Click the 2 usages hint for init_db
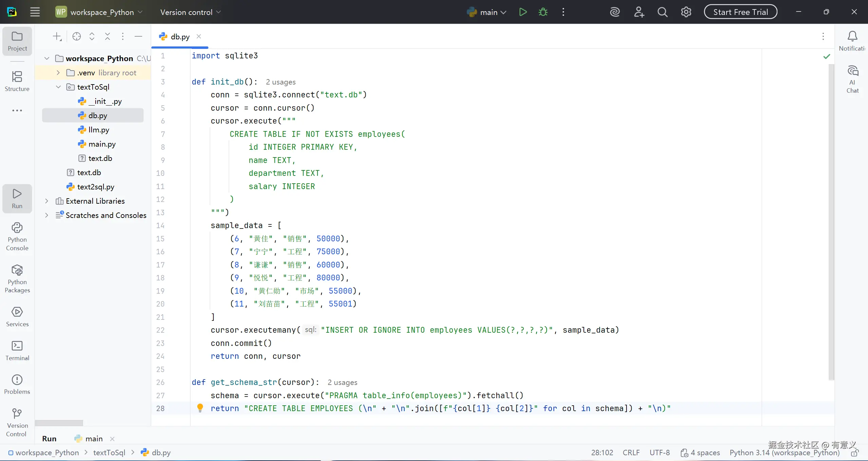 (x=281, y=82)
